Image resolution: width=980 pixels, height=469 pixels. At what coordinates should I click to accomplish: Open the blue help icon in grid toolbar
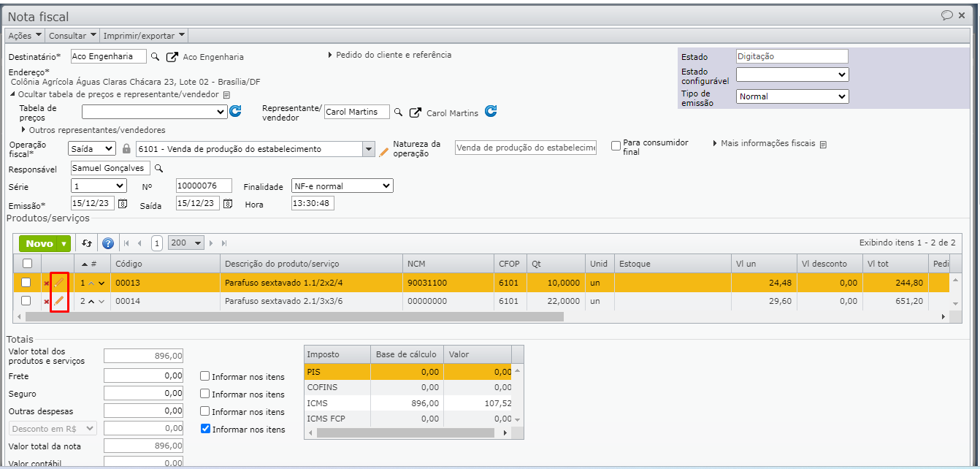tap(108, 243)
